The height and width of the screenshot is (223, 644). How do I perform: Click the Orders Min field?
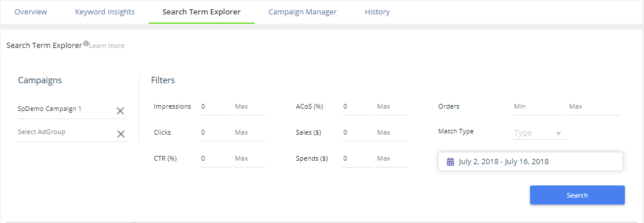[x=539, y=106]
